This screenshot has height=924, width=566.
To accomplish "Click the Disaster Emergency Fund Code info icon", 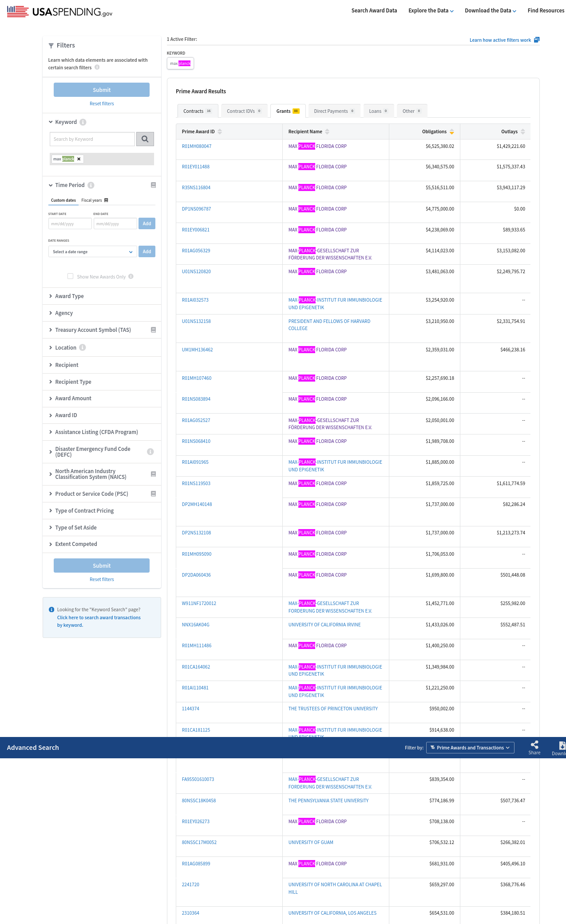I will point(150,452).
